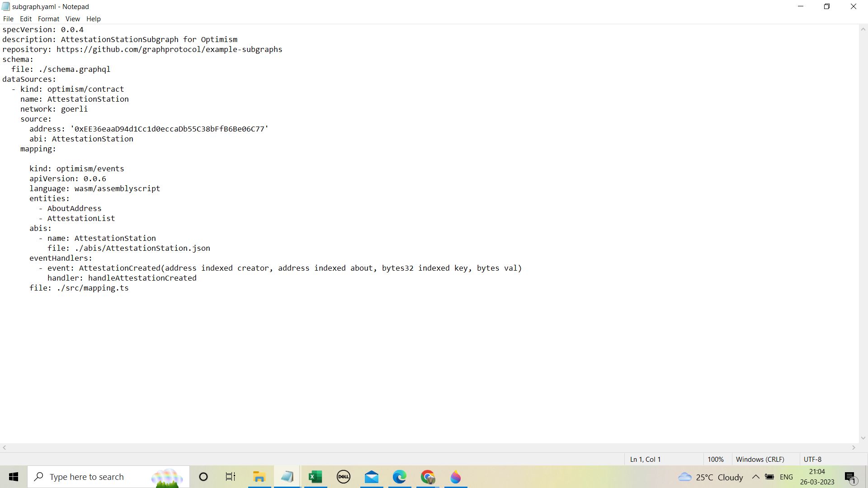Select the View menu option
The height and width of the screenshot is (488, 868).
coord(72,19)
